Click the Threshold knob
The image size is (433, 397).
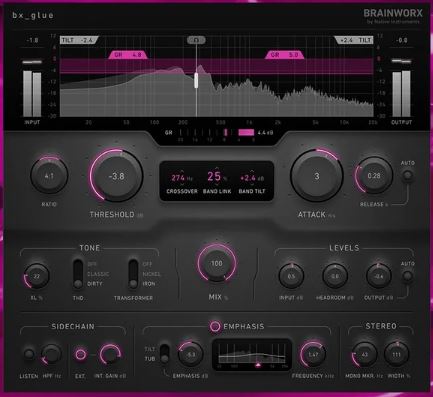116,176
